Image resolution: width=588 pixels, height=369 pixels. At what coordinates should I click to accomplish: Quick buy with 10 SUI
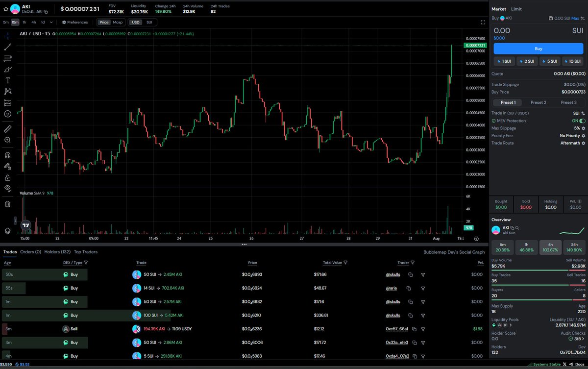(x=573, y=61)
